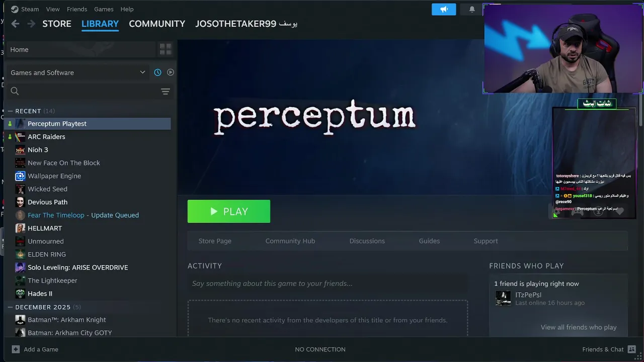Click the HELLMART game icon

click(20, 228)
